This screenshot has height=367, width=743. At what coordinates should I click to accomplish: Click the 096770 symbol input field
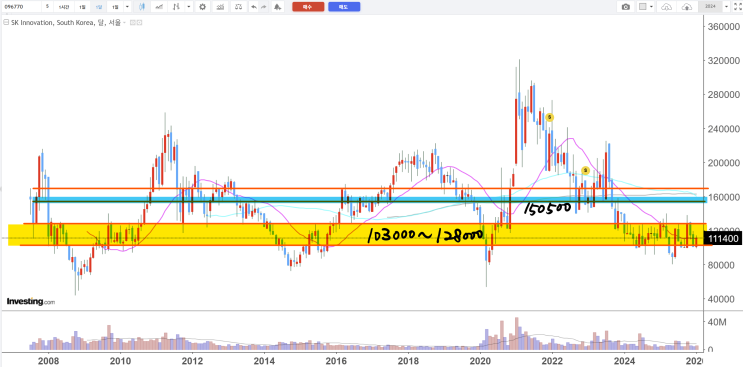pyautogui.click(x=21, y=7)
